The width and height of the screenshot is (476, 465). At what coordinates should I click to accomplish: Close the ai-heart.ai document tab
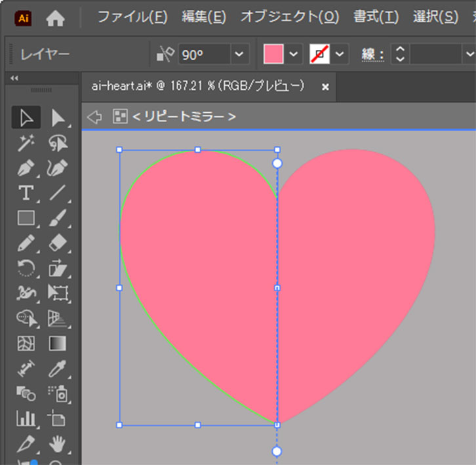(325, 87)
